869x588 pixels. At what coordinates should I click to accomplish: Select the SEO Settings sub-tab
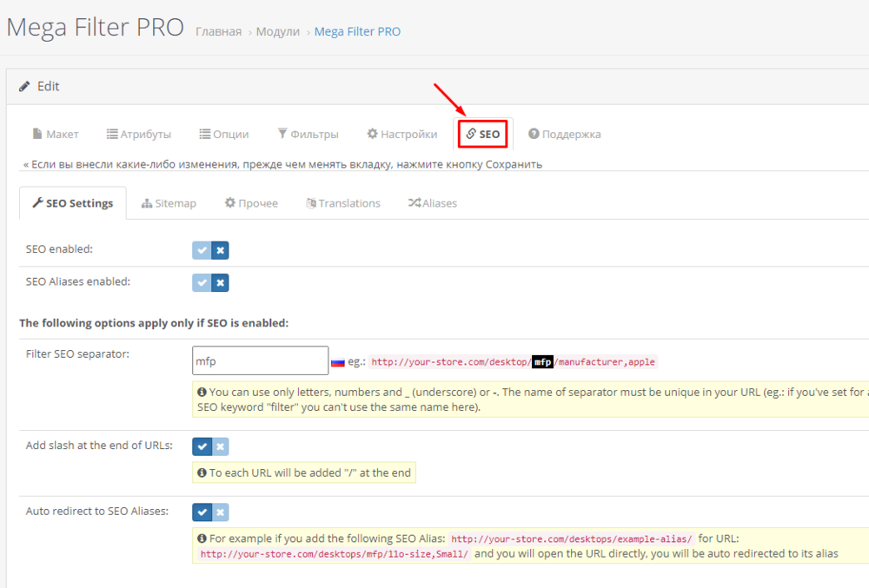tap(73, 203)
